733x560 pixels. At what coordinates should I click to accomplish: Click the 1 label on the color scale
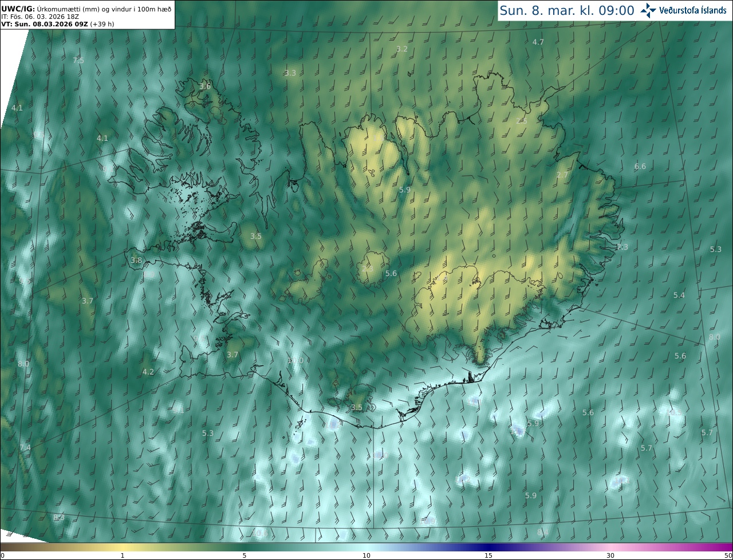[x=123, y=555]
